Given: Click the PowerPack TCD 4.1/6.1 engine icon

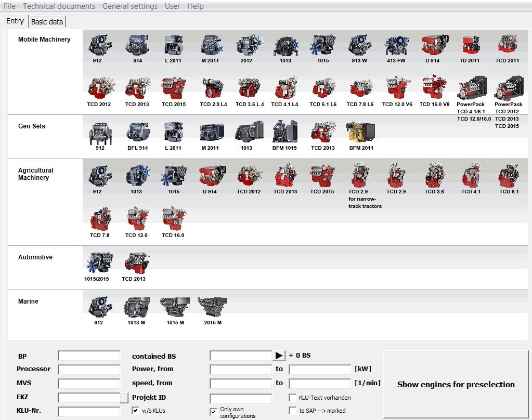Looking at the screenshot, I should pos(471,88).
